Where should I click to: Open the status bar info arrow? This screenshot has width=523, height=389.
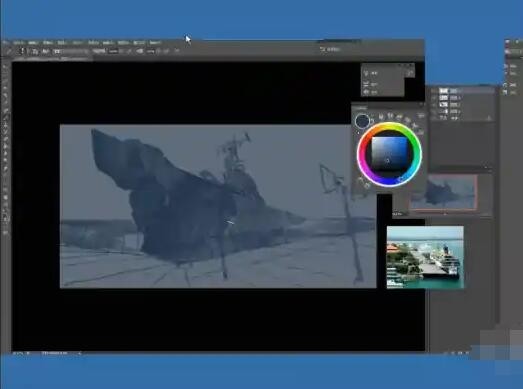(80, 353)
